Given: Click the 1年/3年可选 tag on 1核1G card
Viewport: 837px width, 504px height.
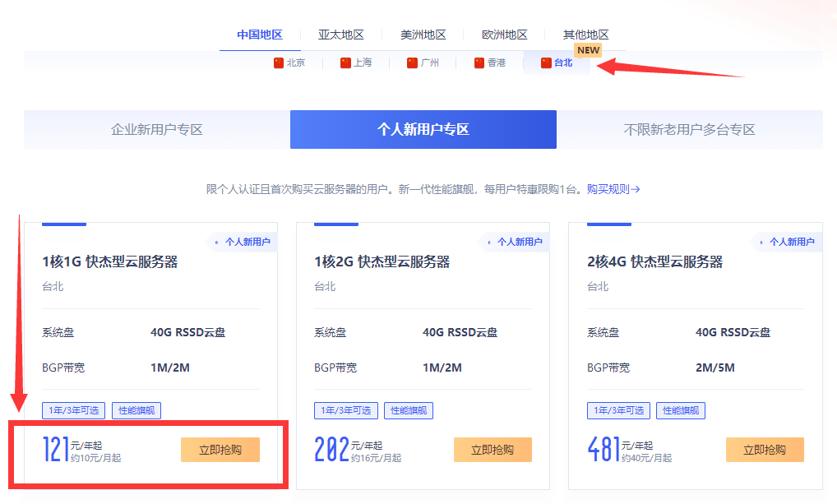Looking at the screenshot, I should [x=74, y=410].
